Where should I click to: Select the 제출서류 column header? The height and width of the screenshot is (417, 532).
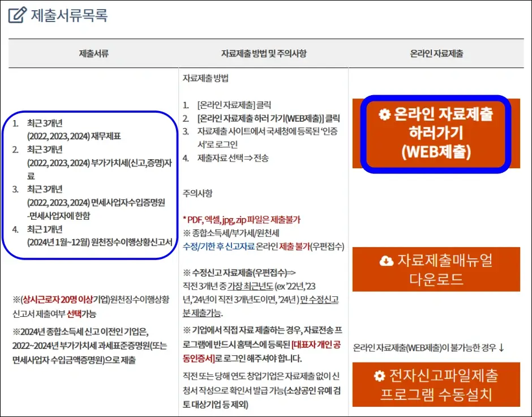point(93,53)
